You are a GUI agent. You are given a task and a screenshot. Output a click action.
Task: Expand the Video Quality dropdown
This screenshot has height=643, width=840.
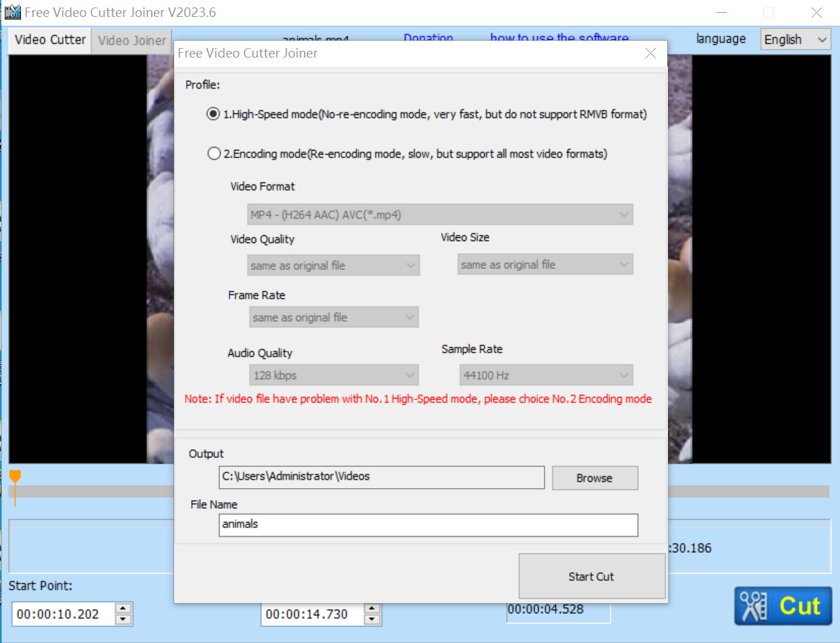coord(333,266)
